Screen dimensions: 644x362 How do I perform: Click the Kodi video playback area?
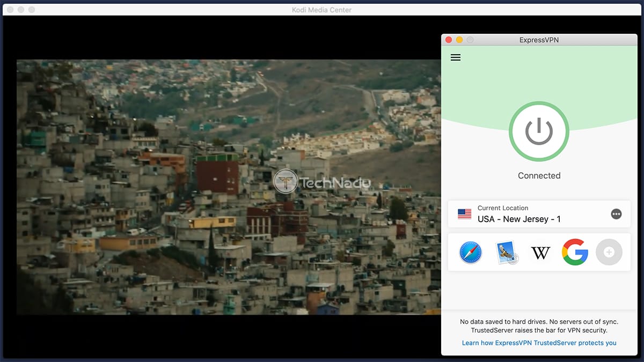[229, 187]
